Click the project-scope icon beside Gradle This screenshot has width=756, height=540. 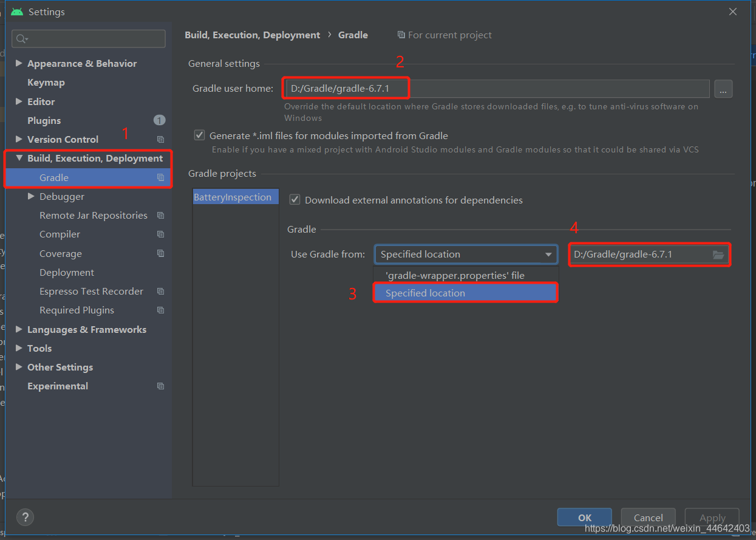coord(160,177)
